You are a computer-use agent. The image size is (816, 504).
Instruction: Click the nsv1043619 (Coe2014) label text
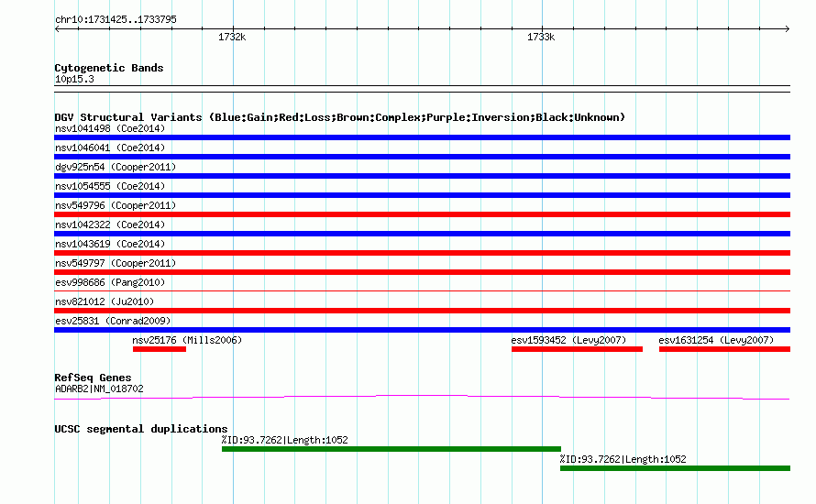[110, 244]
